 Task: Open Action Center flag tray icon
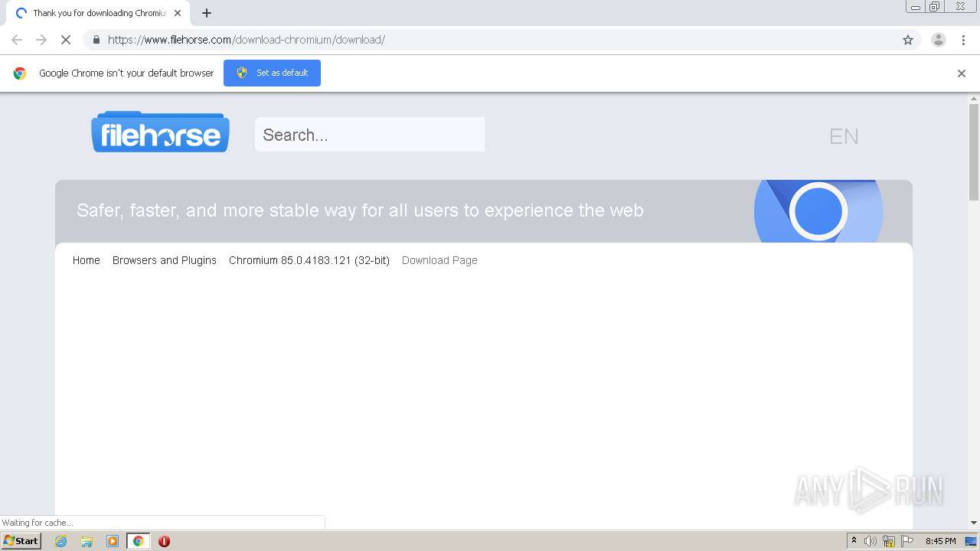[907, 541]
